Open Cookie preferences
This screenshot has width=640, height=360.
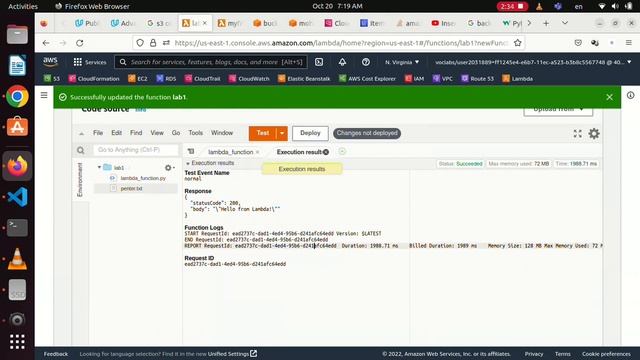(606, 354)
